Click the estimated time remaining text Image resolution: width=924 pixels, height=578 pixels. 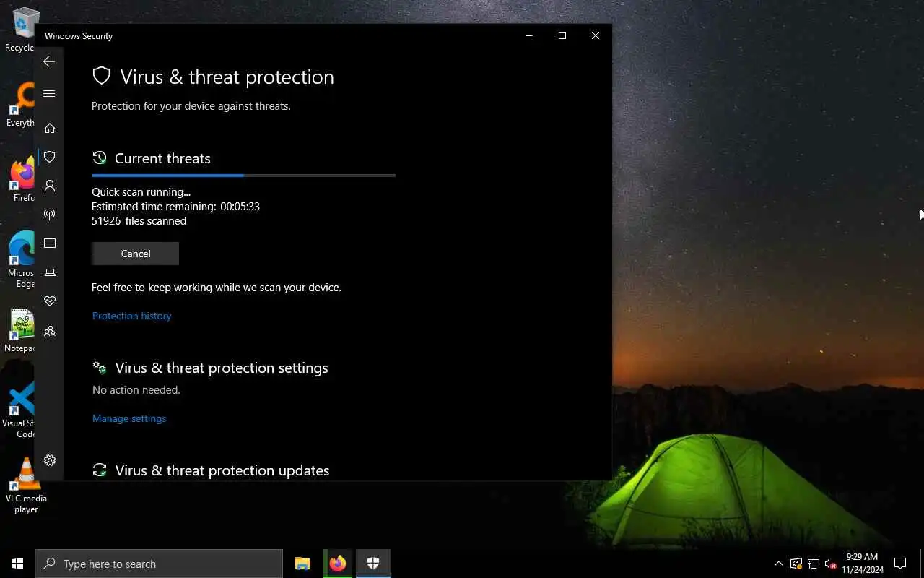(175, 207)
